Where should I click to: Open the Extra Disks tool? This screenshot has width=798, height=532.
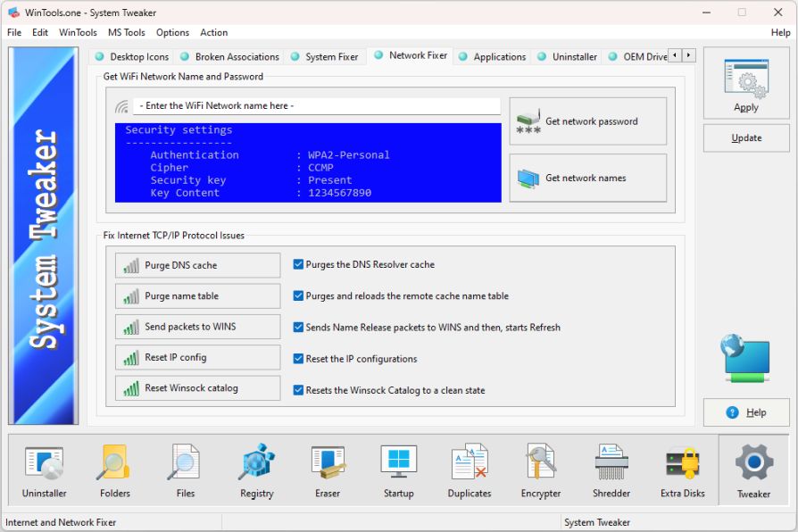click(683, 471)
